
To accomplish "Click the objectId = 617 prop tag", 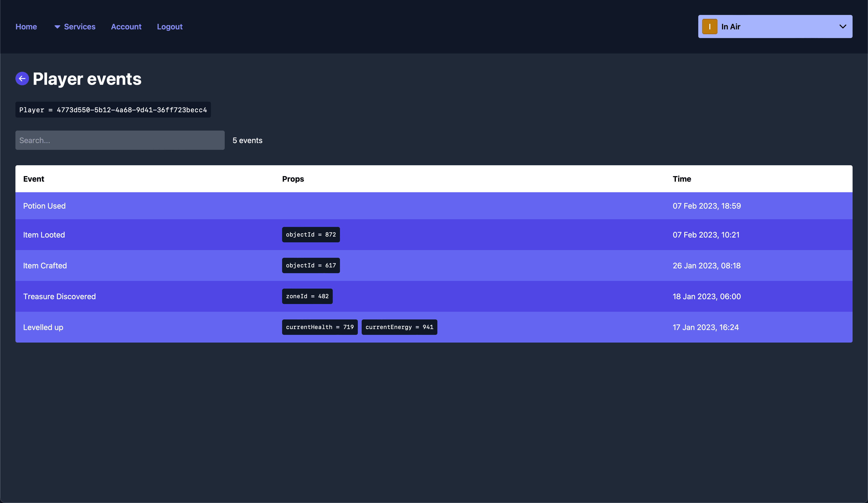I will tap(311, 265).
